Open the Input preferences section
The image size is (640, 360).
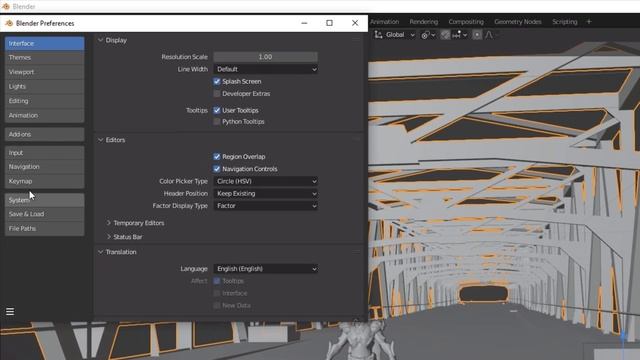tap(44, 153)
